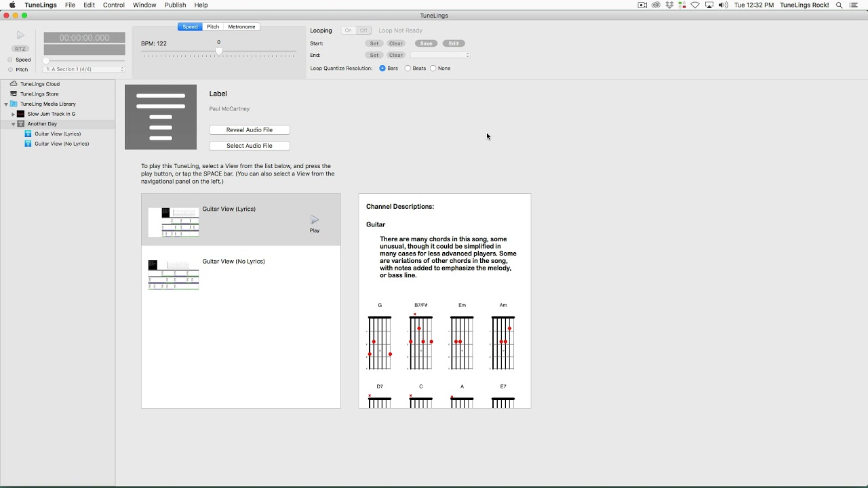Switch to the Metronome tab

point(241,26)
